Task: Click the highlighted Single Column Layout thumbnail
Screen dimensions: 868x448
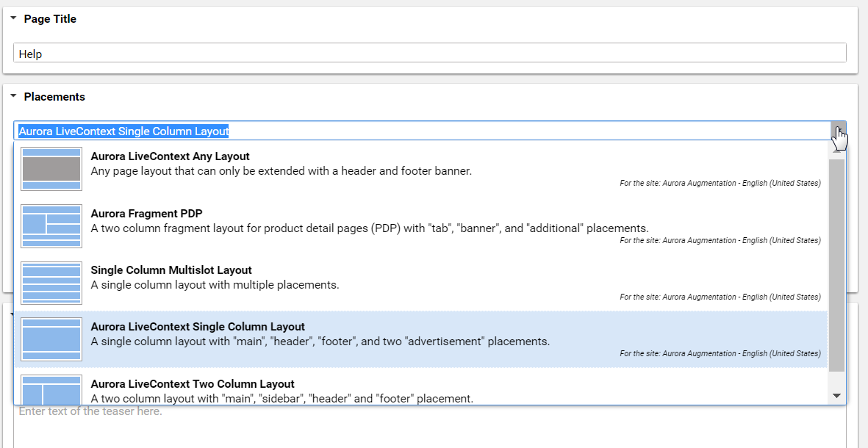Action: click(x=51, y=339)
